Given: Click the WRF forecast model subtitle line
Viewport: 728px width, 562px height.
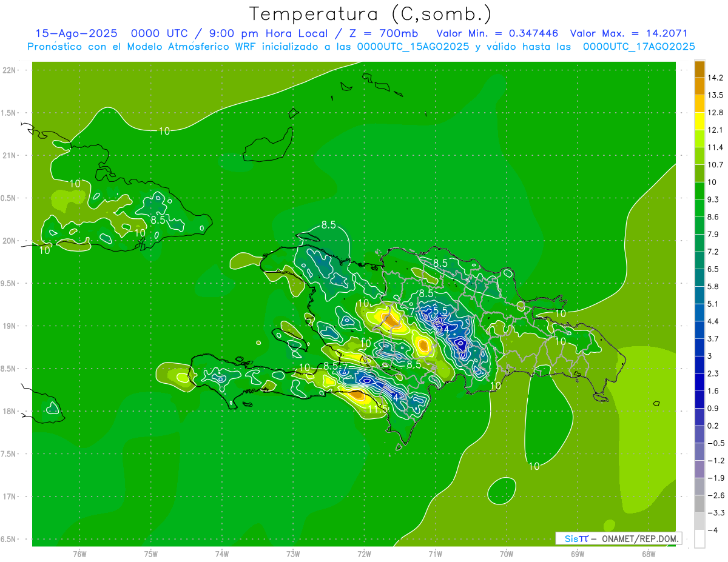Looking at the screenshot, I should [x=361, y=47].
